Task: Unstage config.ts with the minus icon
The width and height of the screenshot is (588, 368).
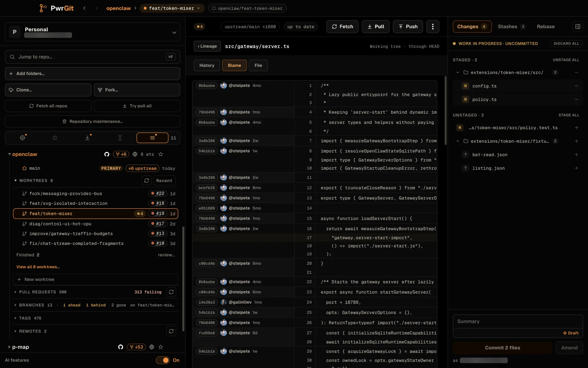Action: pos(576,86)
